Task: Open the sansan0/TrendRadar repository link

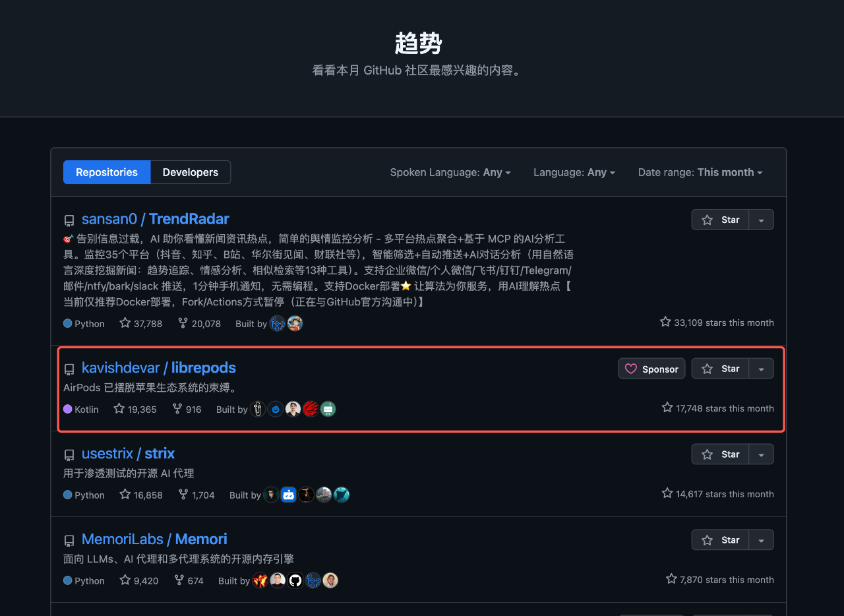Action: (155, 219)
